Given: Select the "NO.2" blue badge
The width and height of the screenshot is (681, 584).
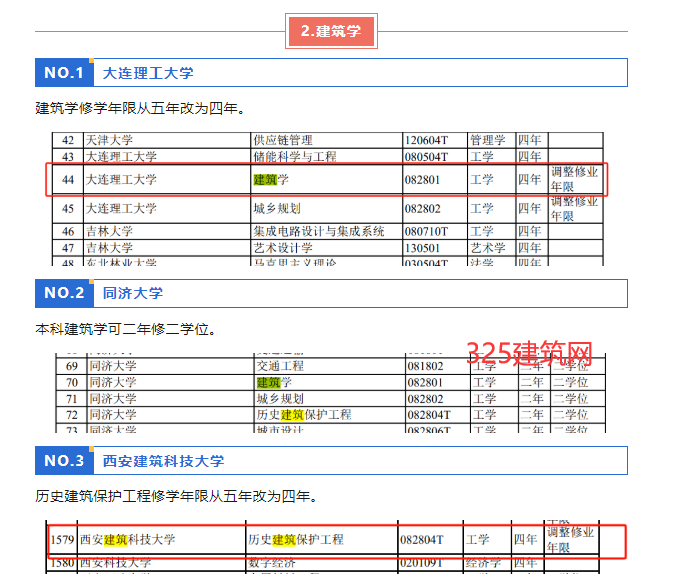Looking at the screenshot, I should click(x=64, y=293).
